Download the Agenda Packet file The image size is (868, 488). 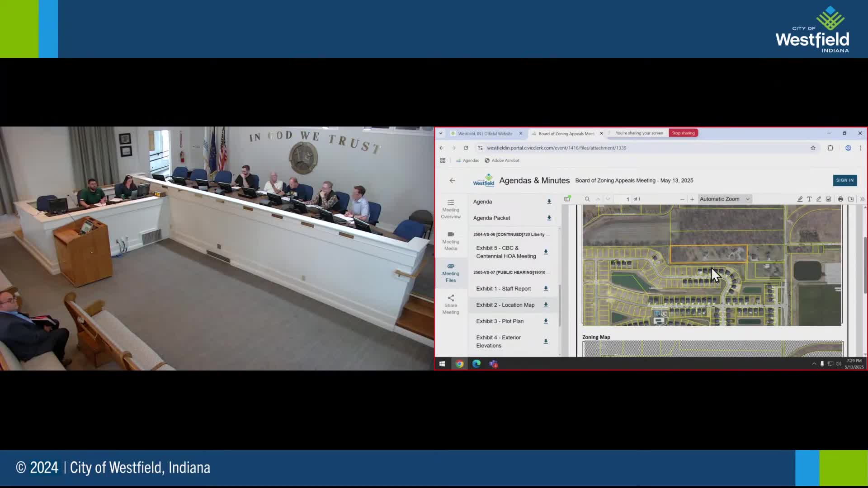[x=549, y=218]
